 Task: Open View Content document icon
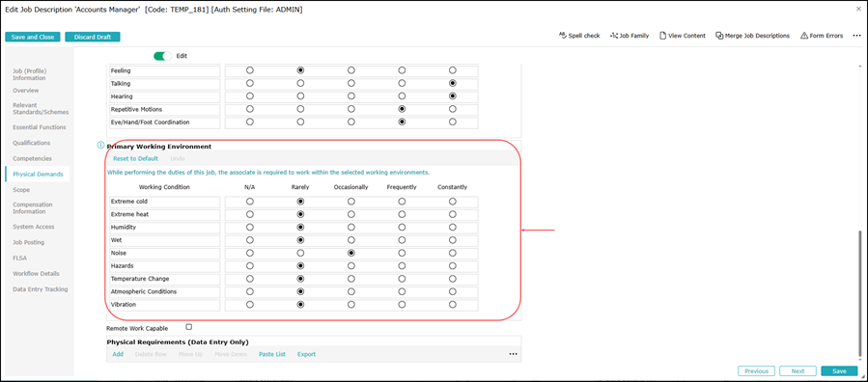click(662, 36)
